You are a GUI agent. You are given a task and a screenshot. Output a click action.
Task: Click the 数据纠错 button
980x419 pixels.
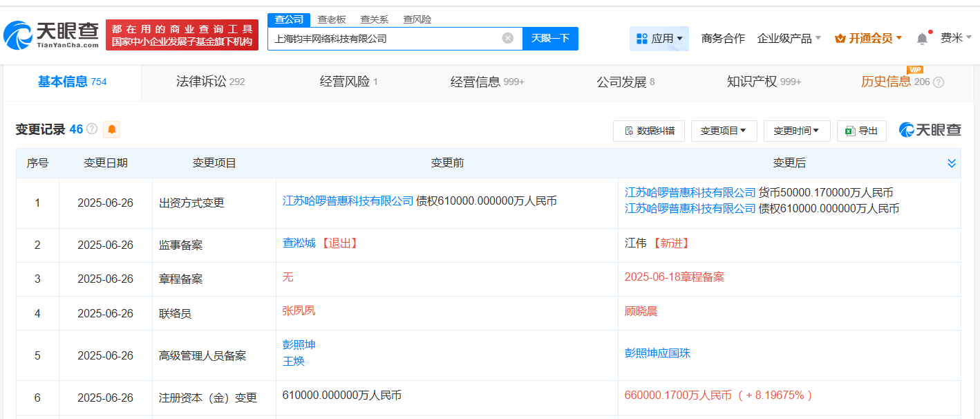[648, 131]
